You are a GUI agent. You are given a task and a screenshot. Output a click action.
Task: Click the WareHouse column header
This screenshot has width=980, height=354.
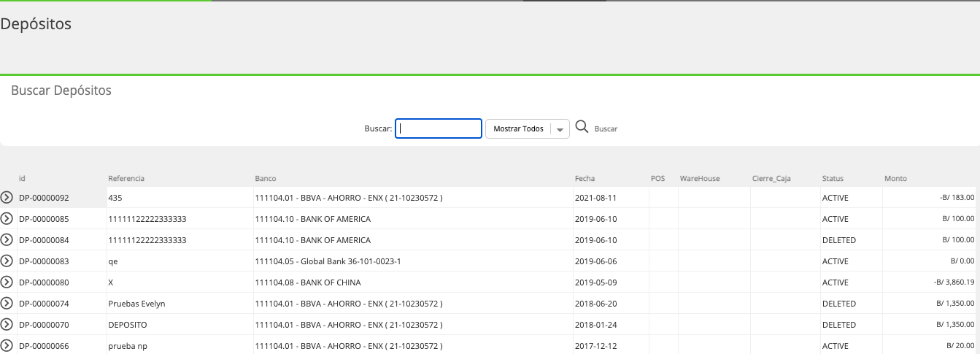click(x=700, y=178)
